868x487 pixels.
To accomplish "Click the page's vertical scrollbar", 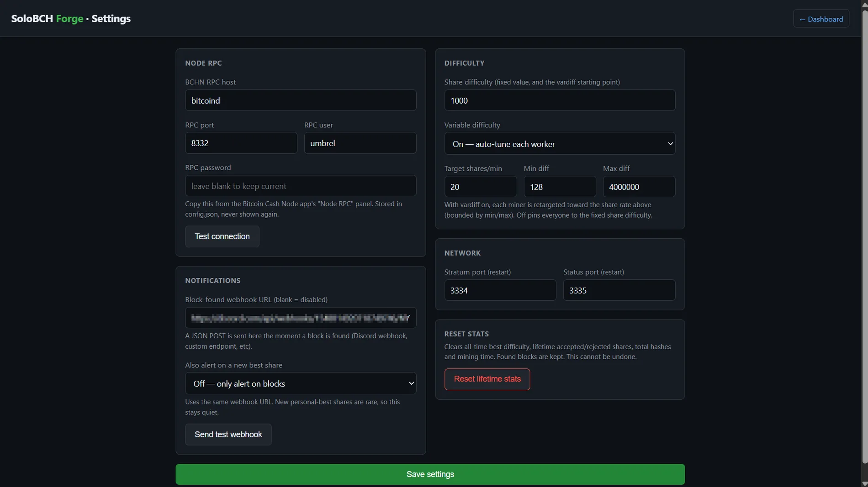I will click(864, 237).
